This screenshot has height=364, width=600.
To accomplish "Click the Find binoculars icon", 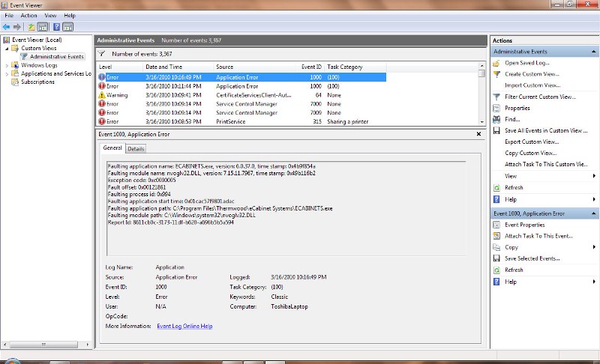I will tap(496, 119).
